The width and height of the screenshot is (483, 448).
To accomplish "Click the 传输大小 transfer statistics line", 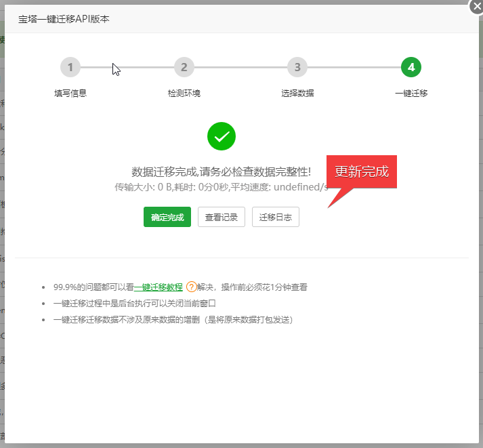I will [221, 187].
